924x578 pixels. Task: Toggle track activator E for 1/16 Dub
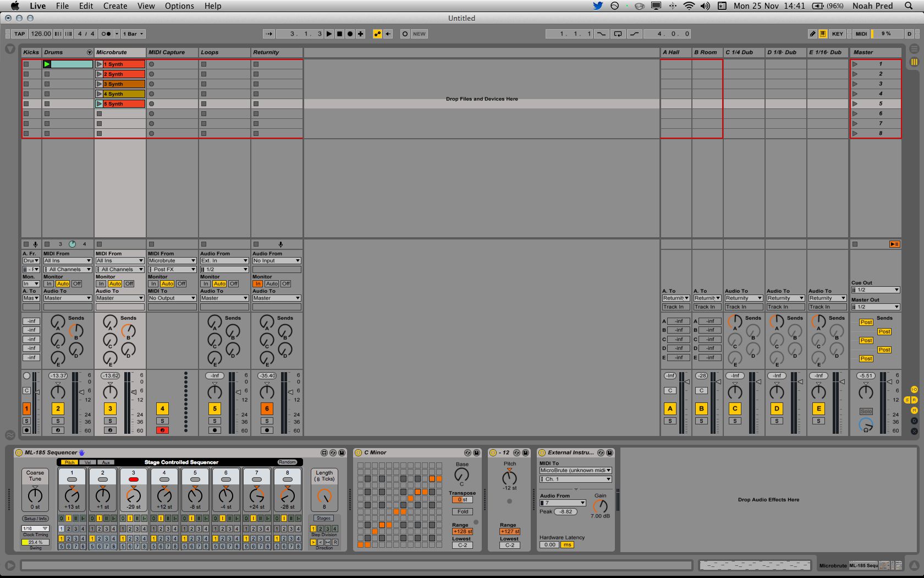[x=818, y=408]
